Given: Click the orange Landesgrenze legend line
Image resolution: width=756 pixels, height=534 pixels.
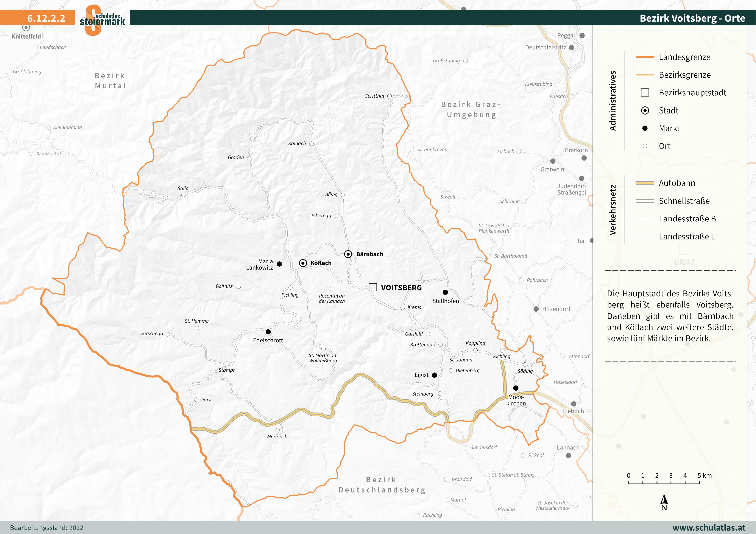Looking at the screenshot, I should pos(645,57).
